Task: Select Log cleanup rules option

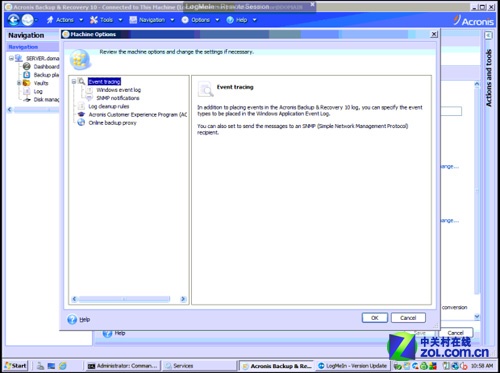Action: click(x=109, y=106)
